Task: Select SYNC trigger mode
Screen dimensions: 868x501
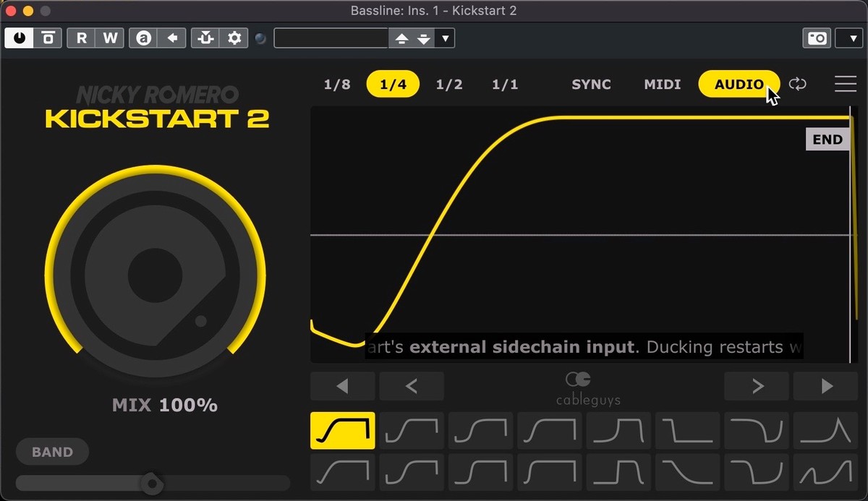Action: 591,85
